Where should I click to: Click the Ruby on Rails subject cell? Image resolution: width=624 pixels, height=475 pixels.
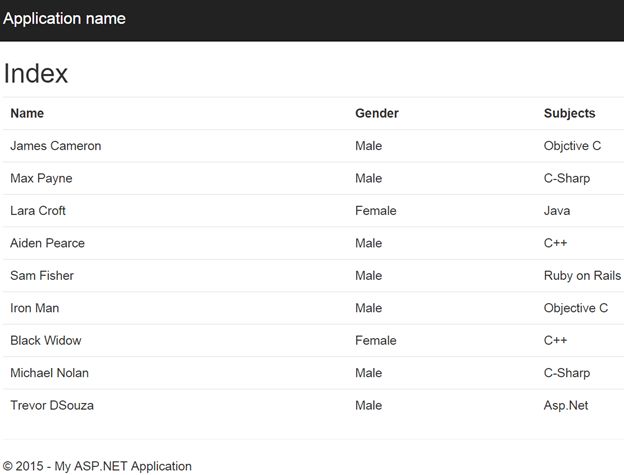pyautogui.click(x=582, y=275)
